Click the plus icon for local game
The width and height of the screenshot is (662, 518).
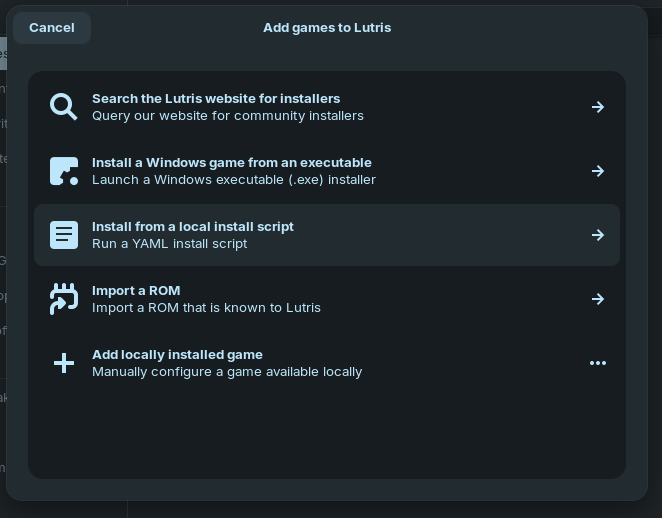pos(64,363)
